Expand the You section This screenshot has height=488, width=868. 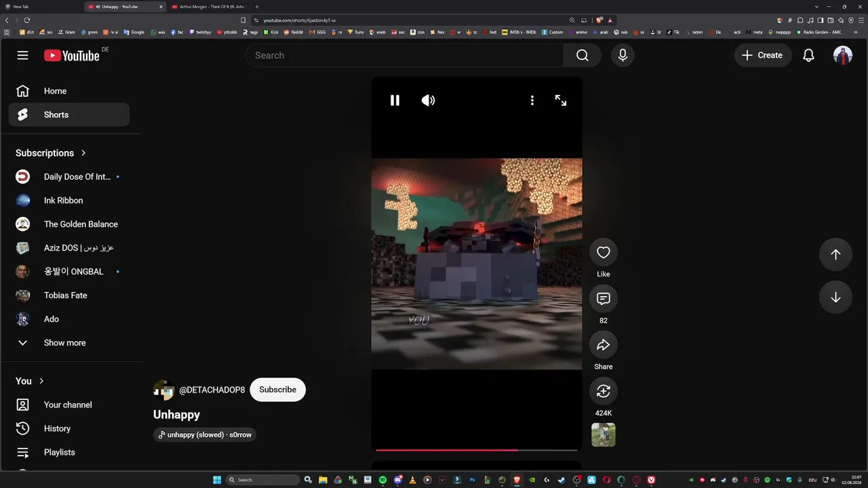pos(30,381)
